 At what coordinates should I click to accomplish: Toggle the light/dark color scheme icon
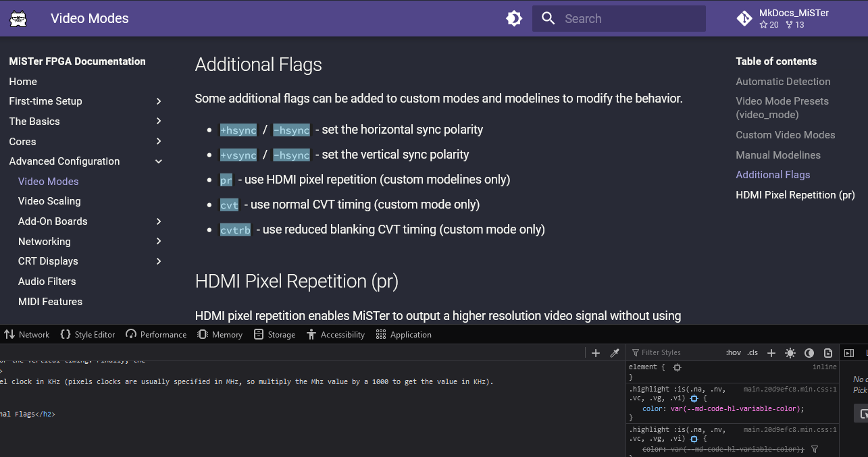point(514,18)
